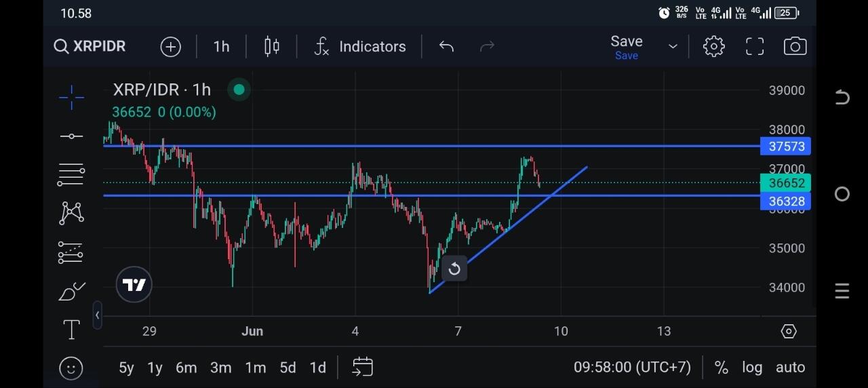The width and height of the screenshot is (868, 388).
Task: Click the Jun label on the time axis
Action: [x=252, y=331]
